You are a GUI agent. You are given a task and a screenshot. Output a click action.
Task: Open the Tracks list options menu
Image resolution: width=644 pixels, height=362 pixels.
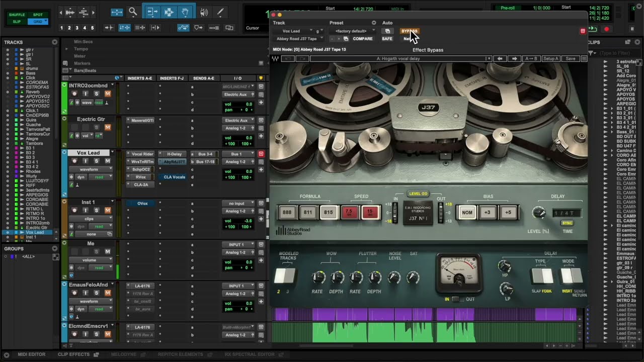54,42
